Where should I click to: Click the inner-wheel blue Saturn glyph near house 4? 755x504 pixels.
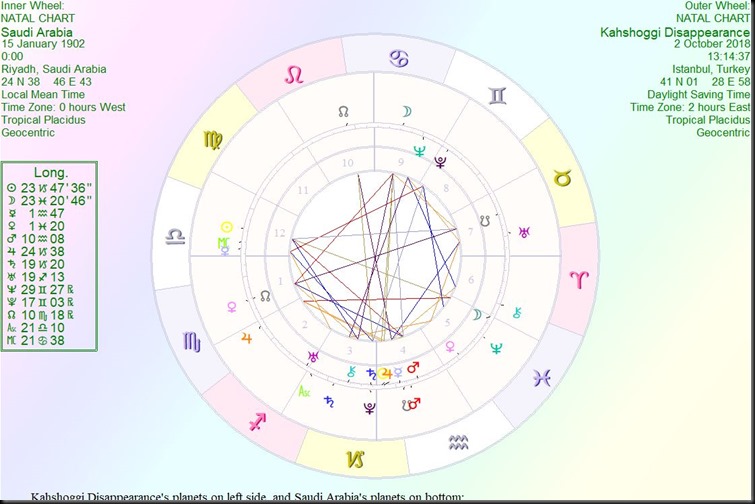pyautogui.click(x=371, y=374)
